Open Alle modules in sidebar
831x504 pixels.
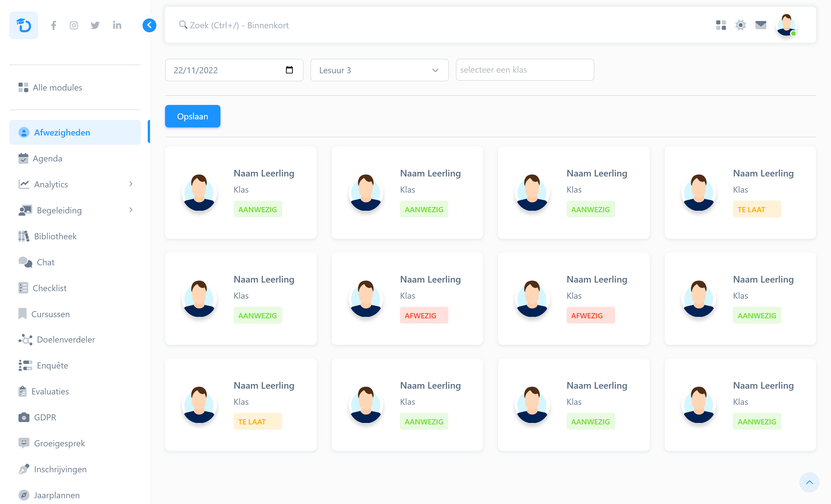pos(75,88)
